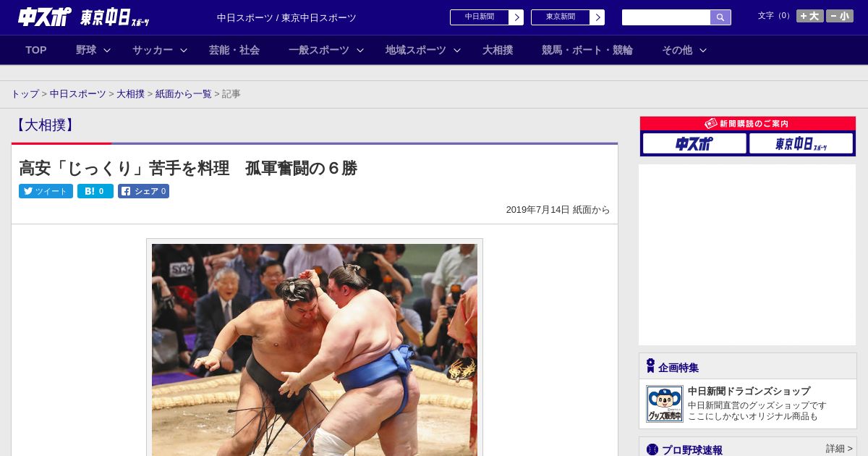Click the 新聞購読のご案内 banner heading
This screenshot has width=868, height=456.
747,124
